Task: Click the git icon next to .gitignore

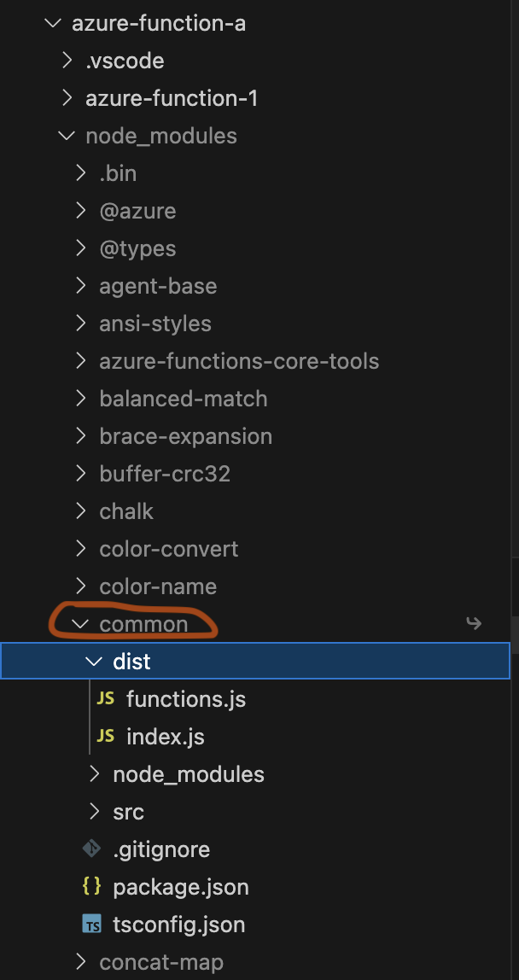Action: [92, 849]
